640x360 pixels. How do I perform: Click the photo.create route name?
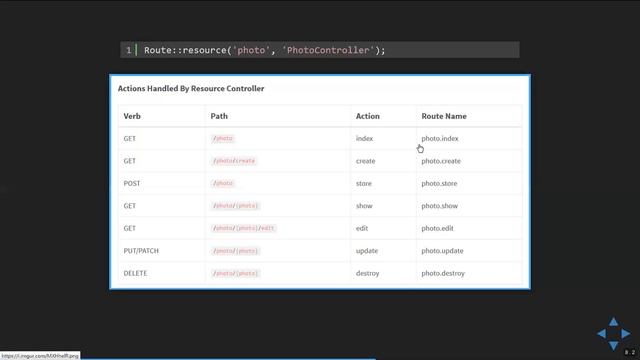(x=441, y=161)
